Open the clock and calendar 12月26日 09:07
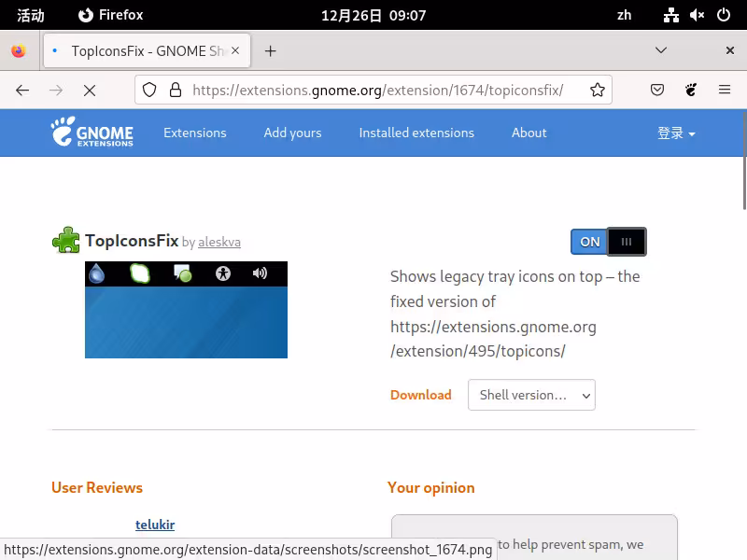The image size is (747, 560). tap(373, 15)
